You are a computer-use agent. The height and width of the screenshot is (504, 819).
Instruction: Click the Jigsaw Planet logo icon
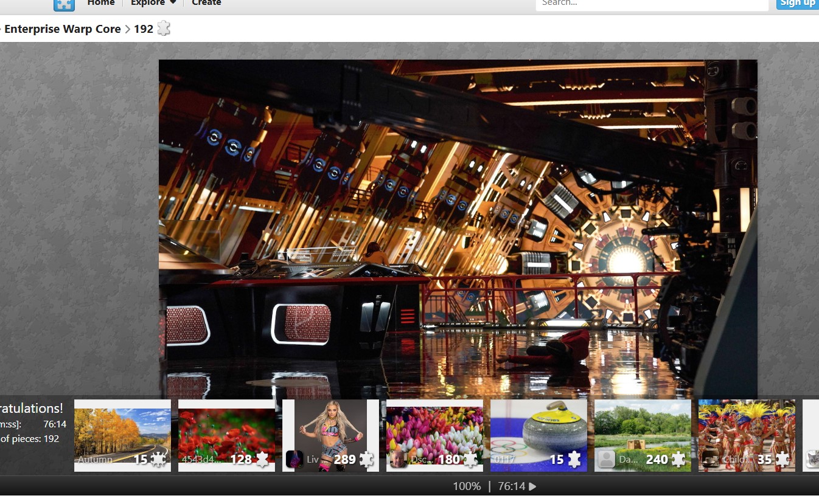click(64, 5)
